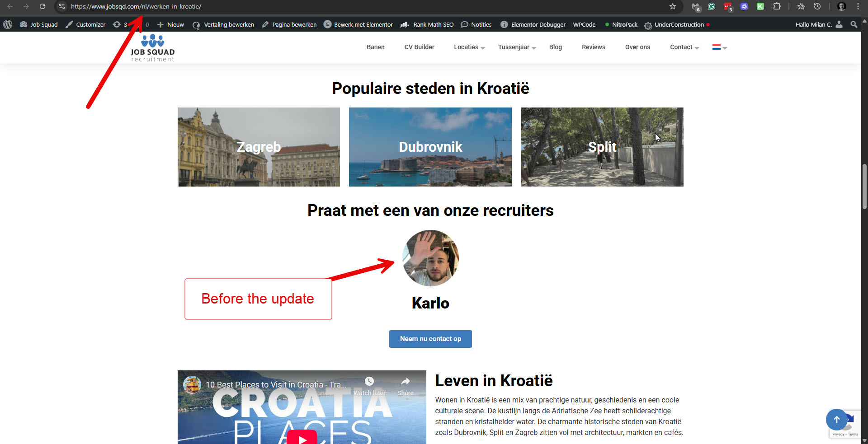The width and height of the screenshot is (868, 444).
Task: Open the bookmarks list star icon
Action: (x=801, y=6)
